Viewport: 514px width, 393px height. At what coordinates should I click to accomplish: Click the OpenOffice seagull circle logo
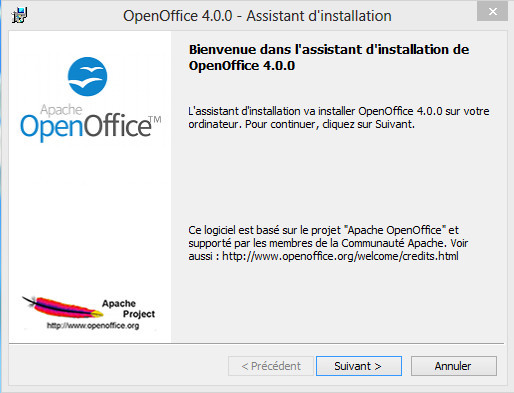click(88, 77)
